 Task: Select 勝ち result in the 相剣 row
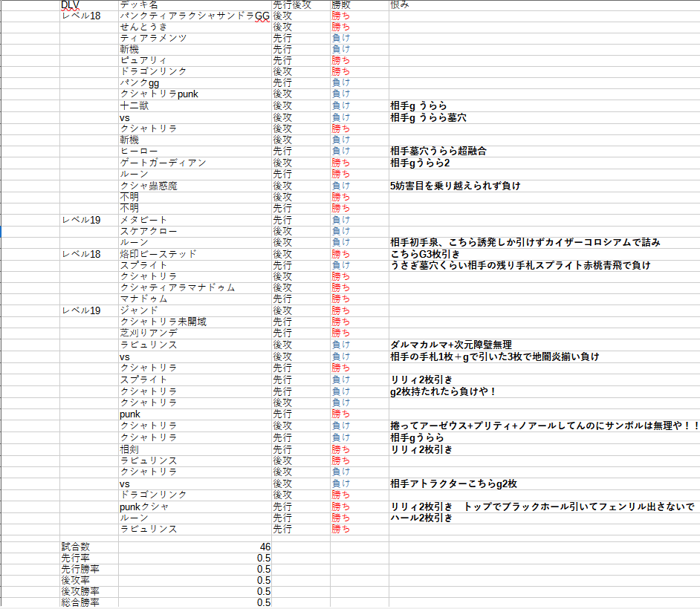pos(360,449)
